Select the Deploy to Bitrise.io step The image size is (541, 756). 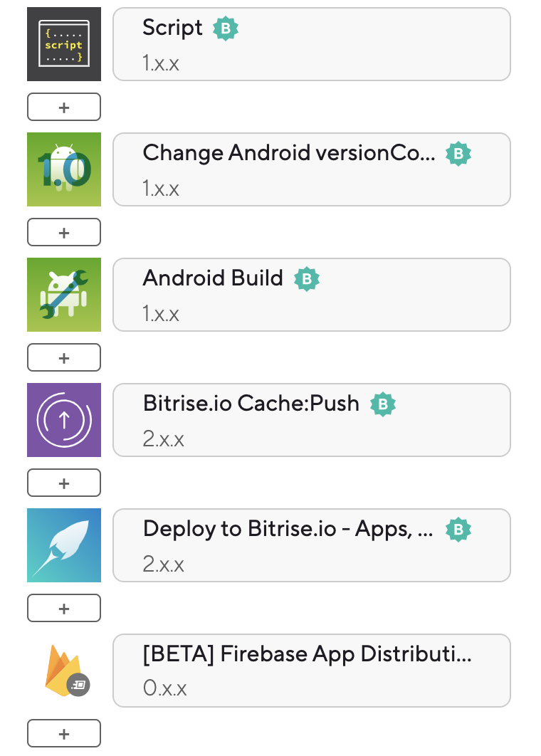point(312,545)
